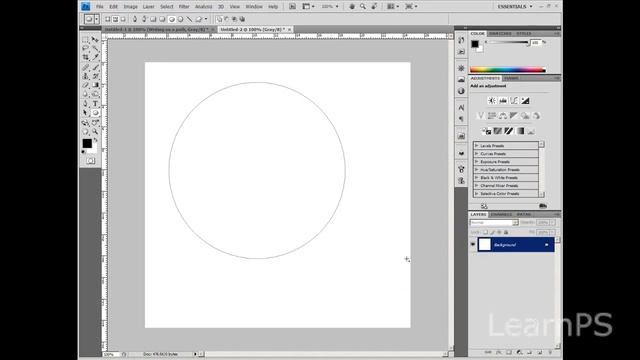Click the Color panel foreground swatch
The height and width of the screenshot is (360, 640).
475,44
